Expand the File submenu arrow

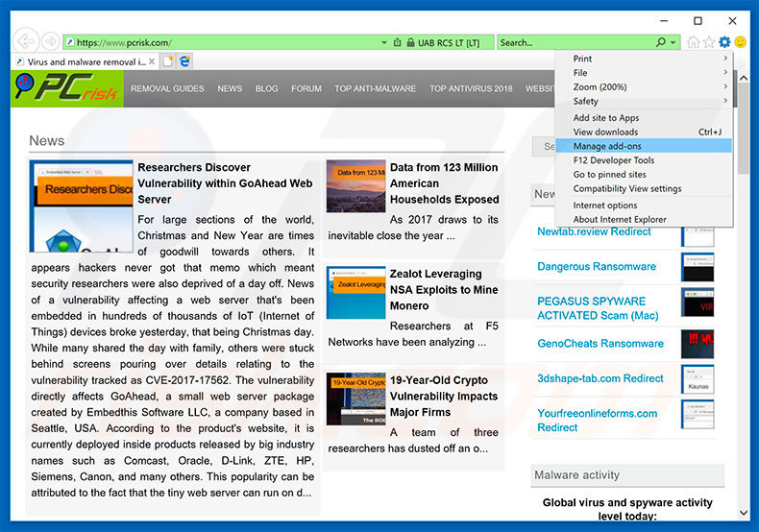pyautogui.click(x=725, y=72)
